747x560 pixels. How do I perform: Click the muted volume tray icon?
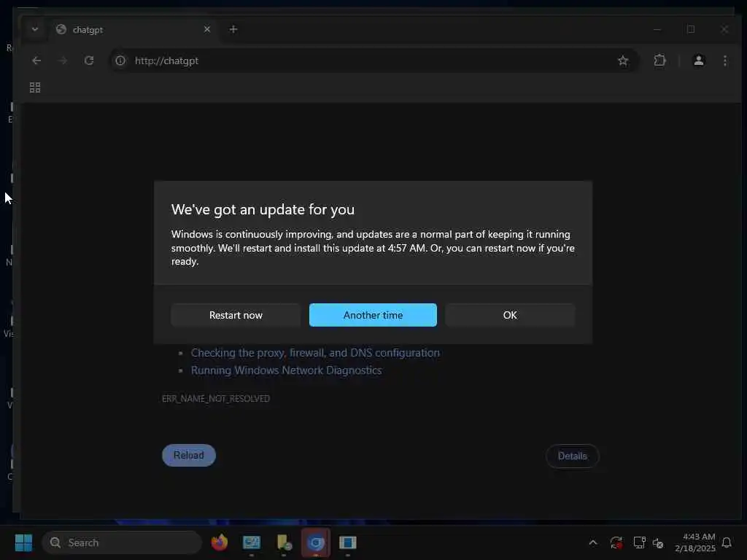pos(658,542)
